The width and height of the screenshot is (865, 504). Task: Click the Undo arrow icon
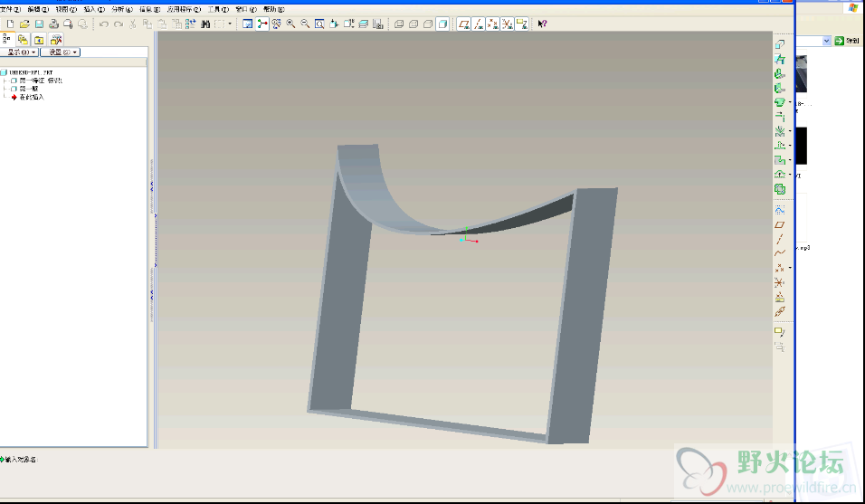pos(104,24)
